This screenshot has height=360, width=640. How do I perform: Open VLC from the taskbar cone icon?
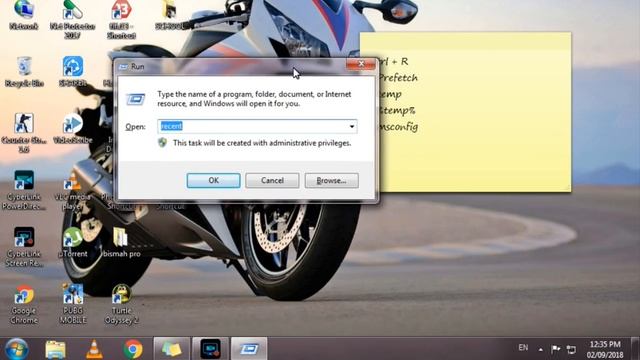click(x=94, y=349)
